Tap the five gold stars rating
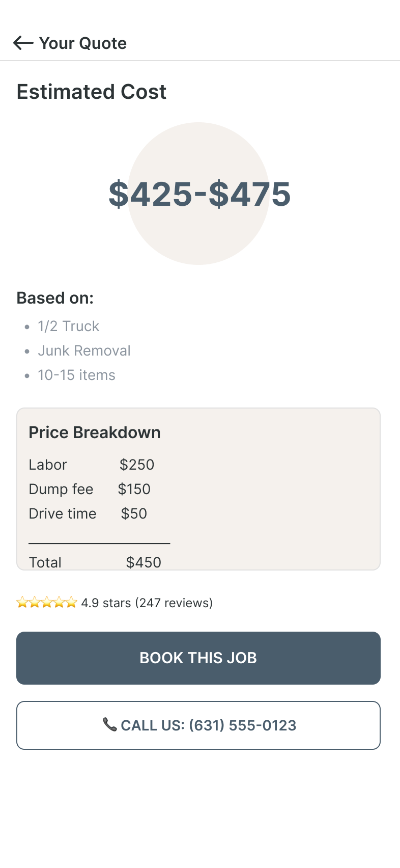Image resolution: width=400 pixels, height=868 pixels. point(47,603)
